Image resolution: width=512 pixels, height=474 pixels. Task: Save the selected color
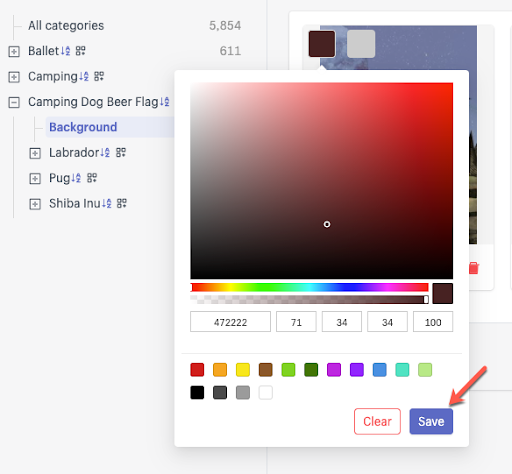point(431,422)
